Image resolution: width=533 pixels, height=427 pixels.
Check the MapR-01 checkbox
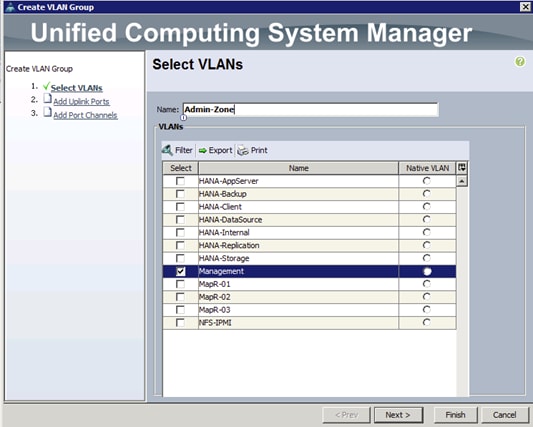180,284
